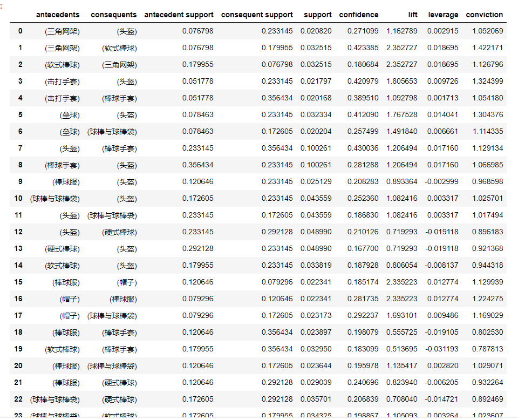518x420 pixels.
Task: Click the lift value 0.555725
Action: [x=402, y=332]
